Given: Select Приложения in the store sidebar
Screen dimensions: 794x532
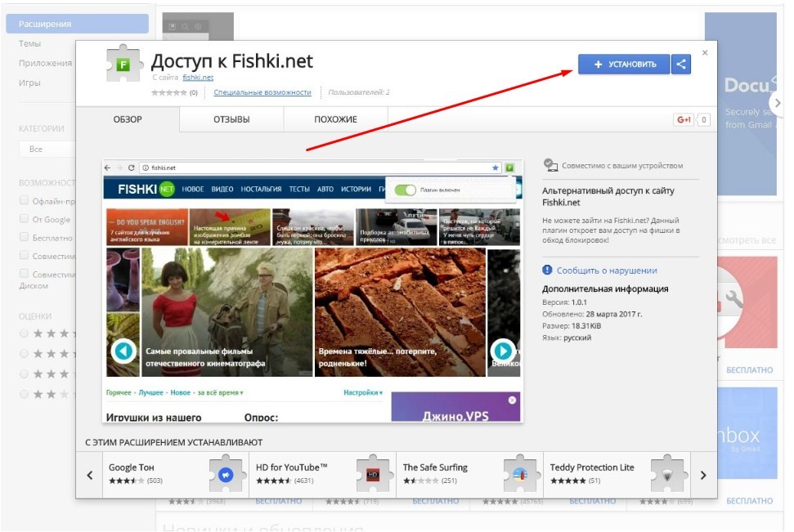Looking at the screenshot, I should tap(45, 63).
